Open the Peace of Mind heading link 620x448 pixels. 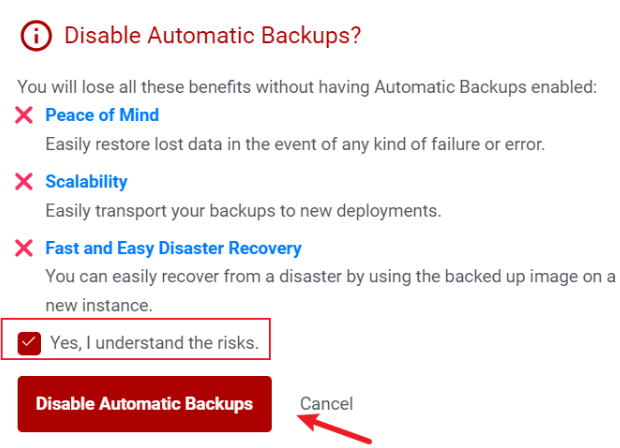[x=102, y=115]
